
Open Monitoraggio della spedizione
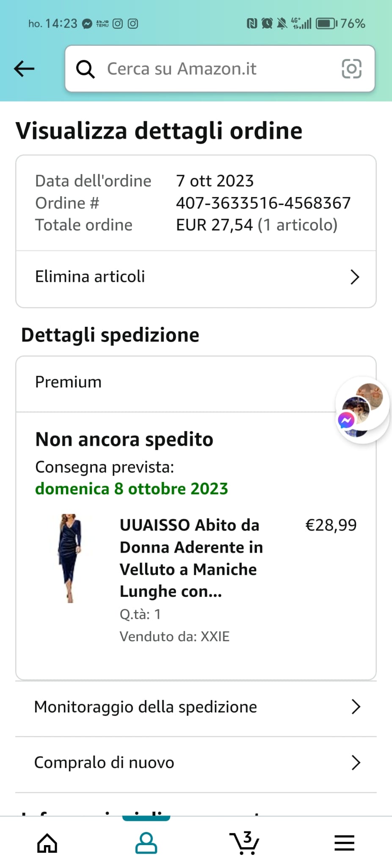[146, 707]
